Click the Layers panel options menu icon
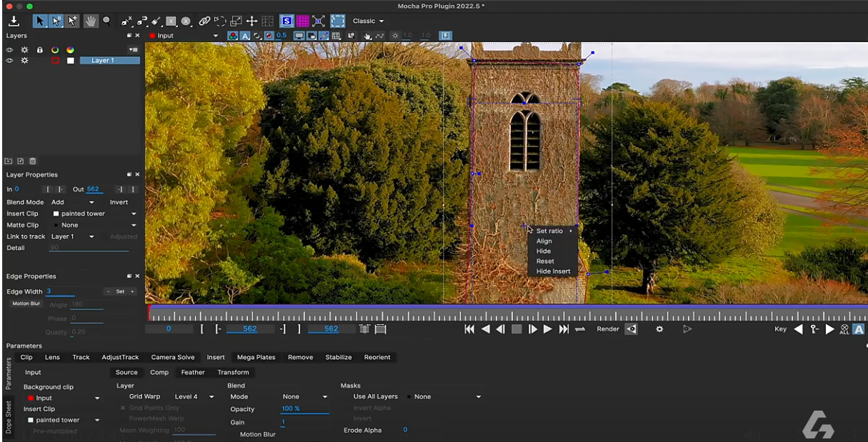This screenshot has height=442, width=868. (133, 50)
